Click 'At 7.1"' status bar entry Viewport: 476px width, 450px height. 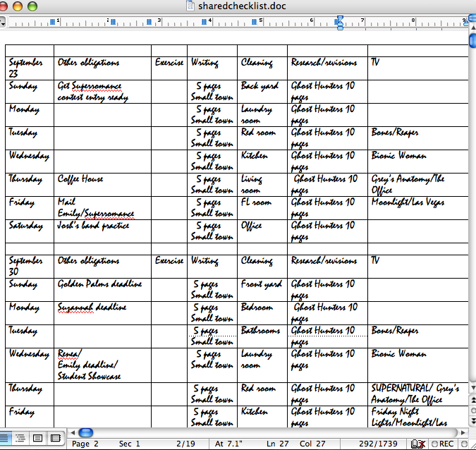tap(228, 444)
